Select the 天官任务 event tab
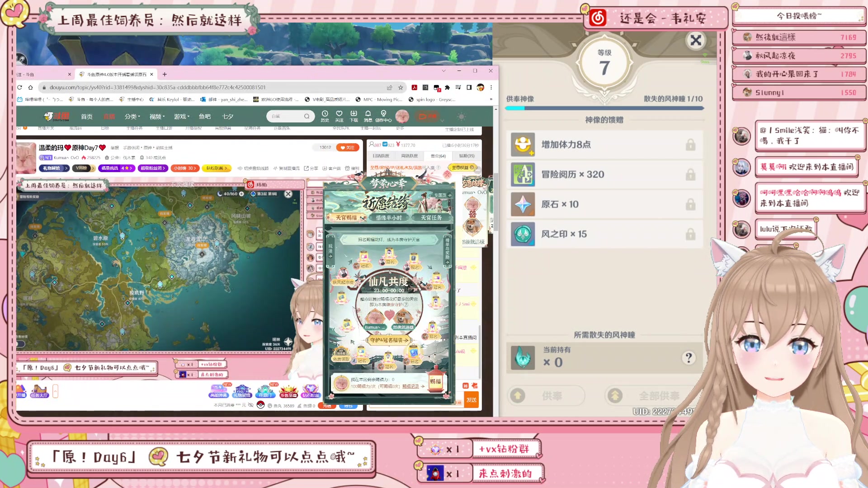Viewport: 868px width, 488px height. tap(431, 218)
